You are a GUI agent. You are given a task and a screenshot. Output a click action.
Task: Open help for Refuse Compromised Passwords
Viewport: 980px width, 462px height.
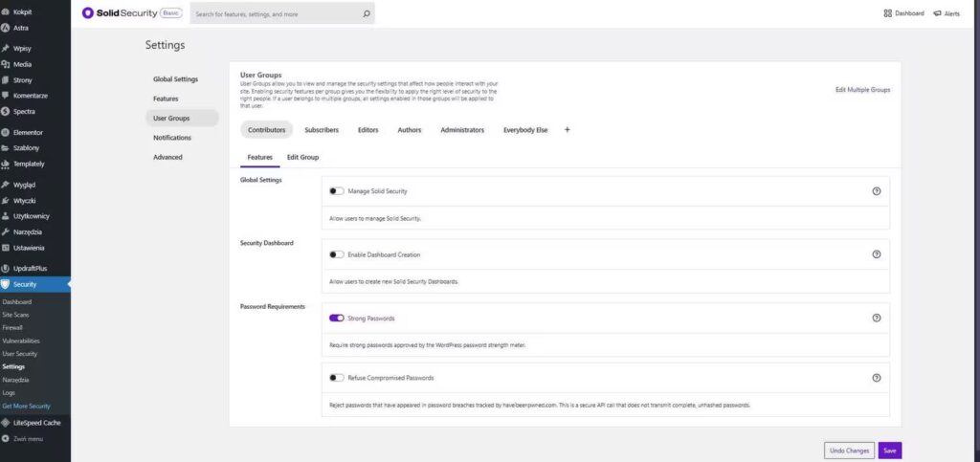pyautogui.click(x=877, y=378)
